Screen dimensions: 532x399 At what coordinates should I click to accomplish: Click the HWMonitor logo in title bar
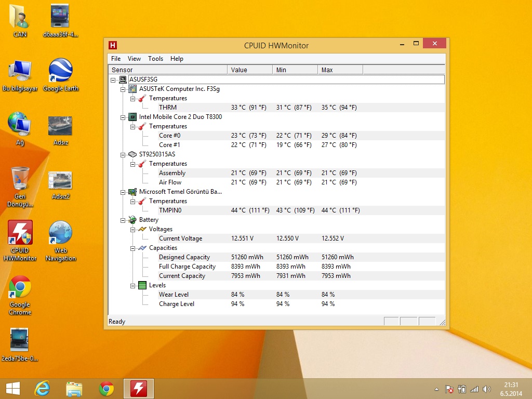tap(113, 45)
